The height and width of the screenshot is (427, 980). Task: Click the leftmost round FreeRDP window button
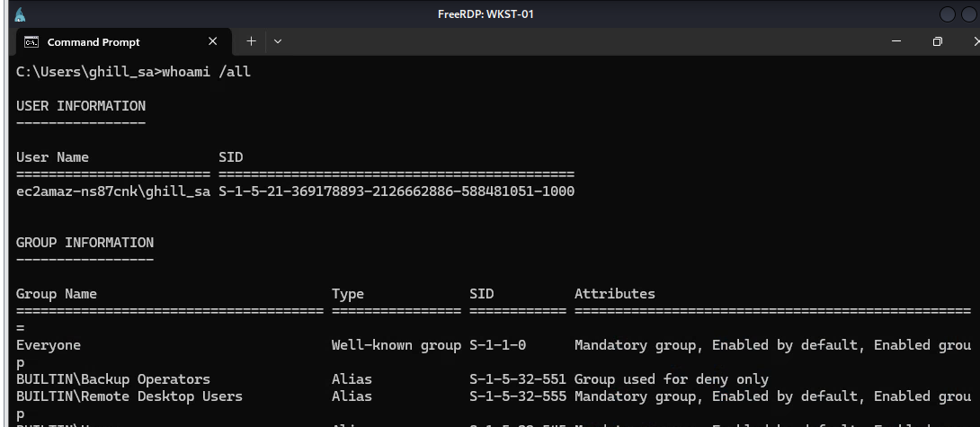coord(947,14)
